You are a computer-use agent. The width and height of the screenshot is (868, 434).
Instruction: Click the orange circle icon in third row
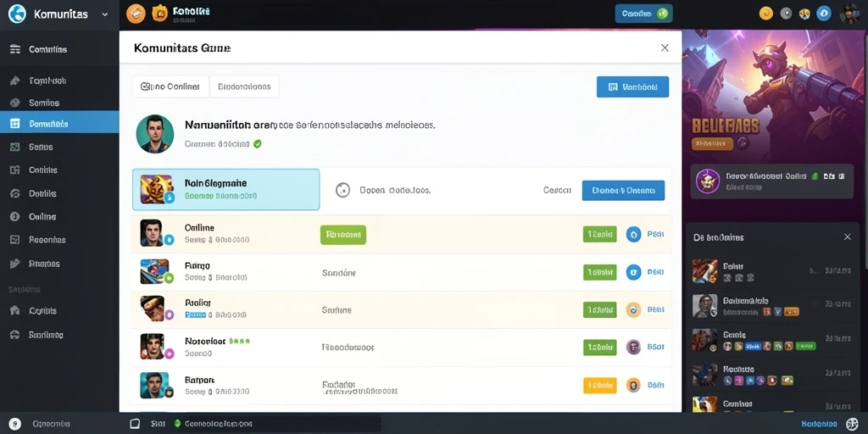tap(633, 309)
